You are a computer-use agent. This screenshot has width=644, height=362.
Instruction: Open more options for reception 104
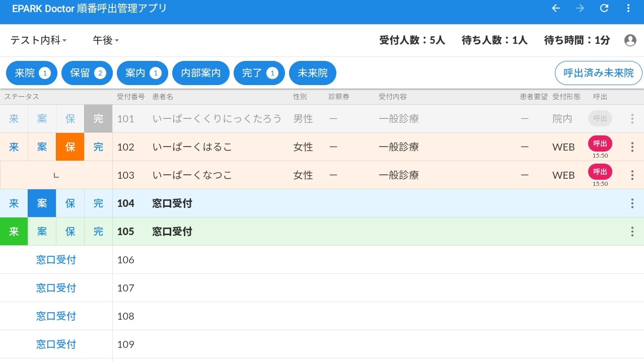(x=632, y=203)
